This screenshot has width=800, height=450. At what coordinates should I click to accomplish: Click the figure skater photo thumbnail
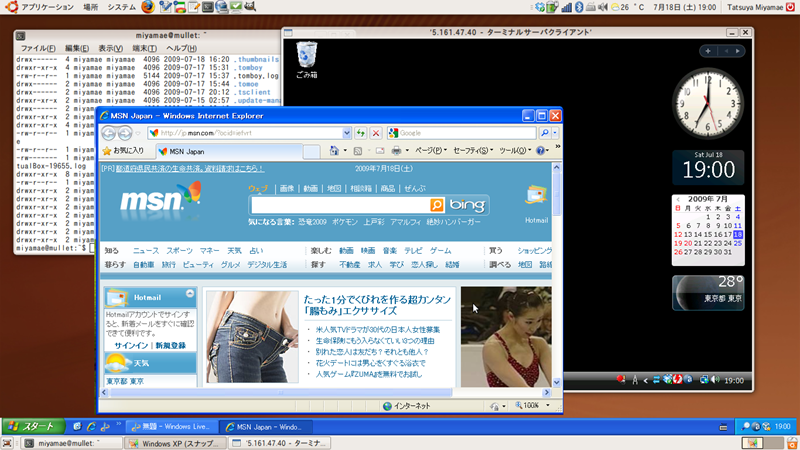click(x=506, y=336)
